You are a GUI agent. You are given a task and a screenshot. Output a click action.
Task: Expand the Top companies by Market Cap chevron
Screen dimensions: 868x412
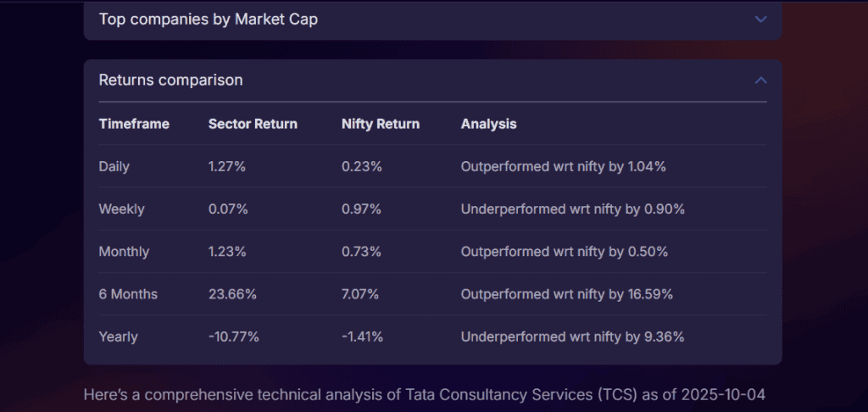(760, 19)
